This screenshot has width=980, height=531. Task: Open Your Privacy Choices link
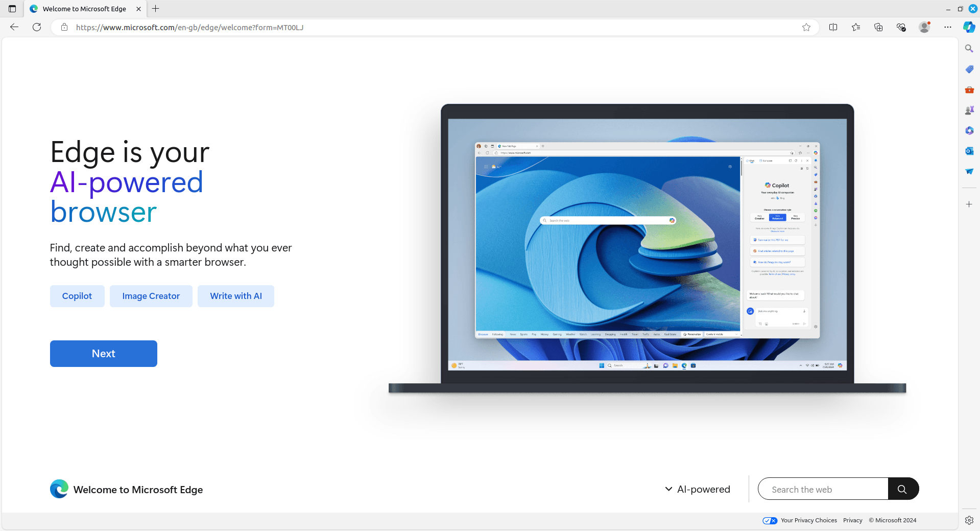tap(809, 520)
